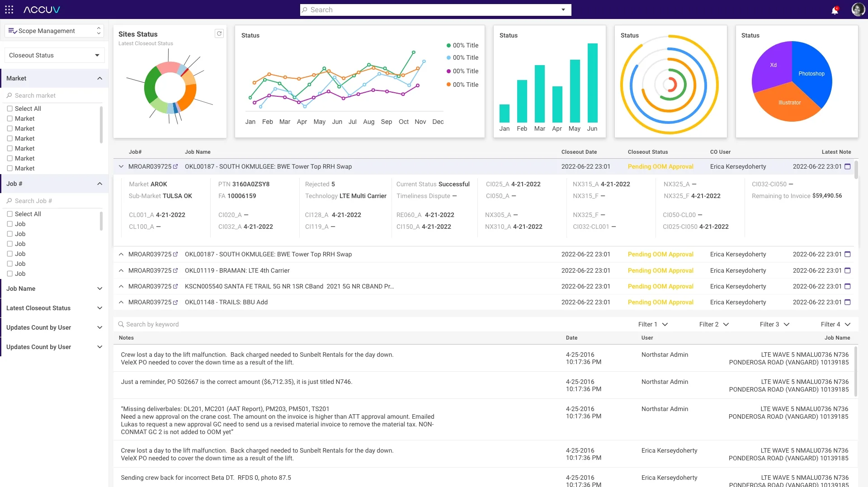Expand the Latest Closeout Status section
The width and height of the screenshot is (868, 487).
point(99,308)
